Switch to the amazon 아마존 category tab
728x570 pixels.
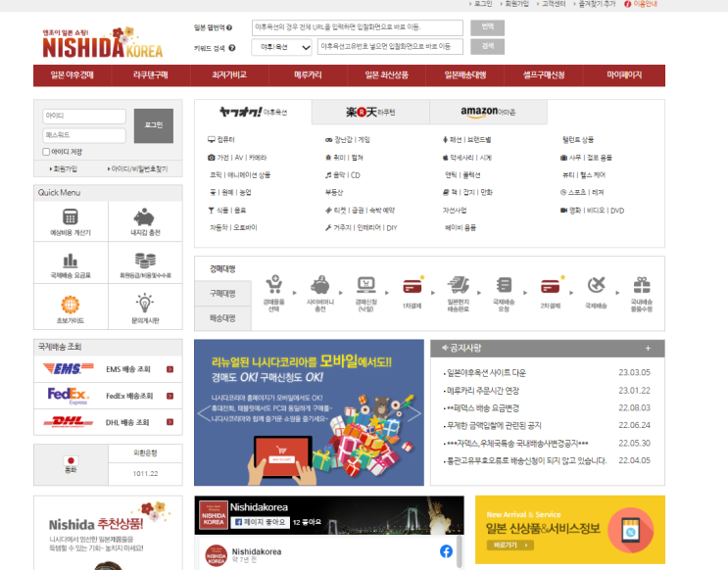(488, 112)
